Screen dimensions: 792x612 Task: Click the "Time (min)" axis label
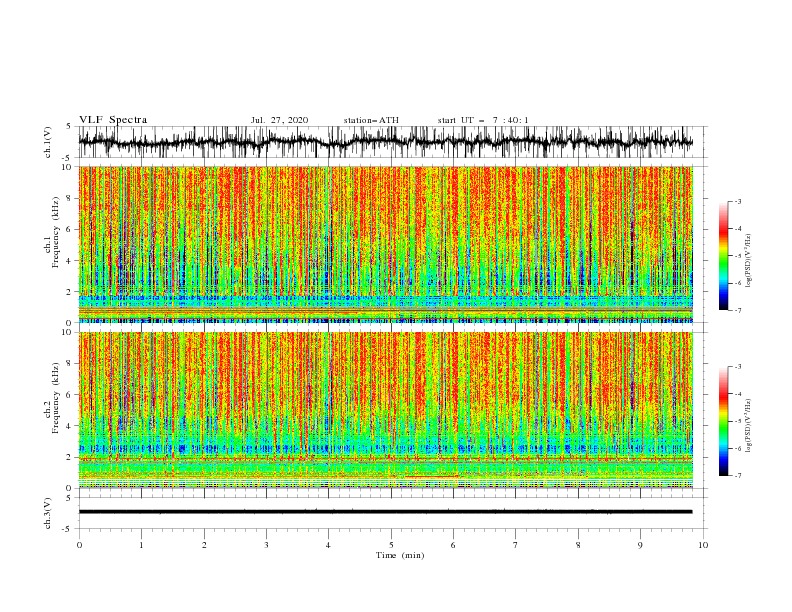click(400, 555)
